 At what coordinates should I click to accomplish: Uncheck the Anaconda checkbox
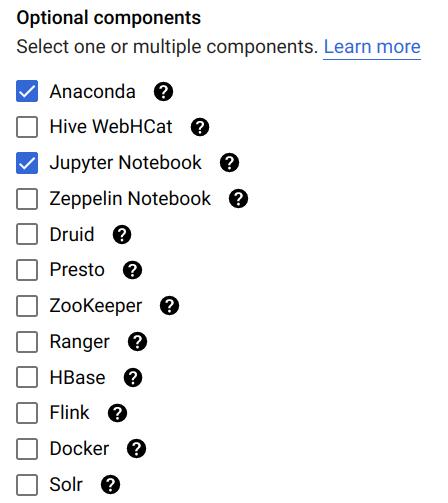[x=27, y=91]
